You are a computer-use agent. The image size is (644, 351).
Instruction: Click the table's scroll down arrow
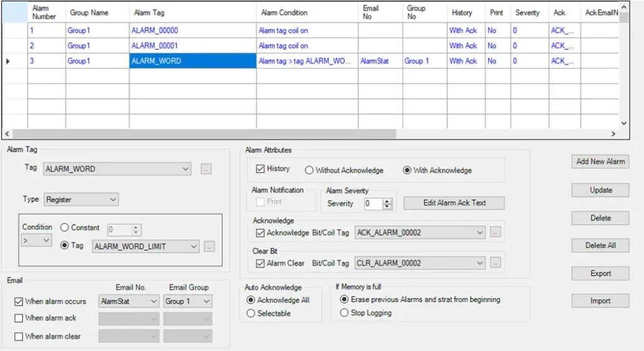624,123
